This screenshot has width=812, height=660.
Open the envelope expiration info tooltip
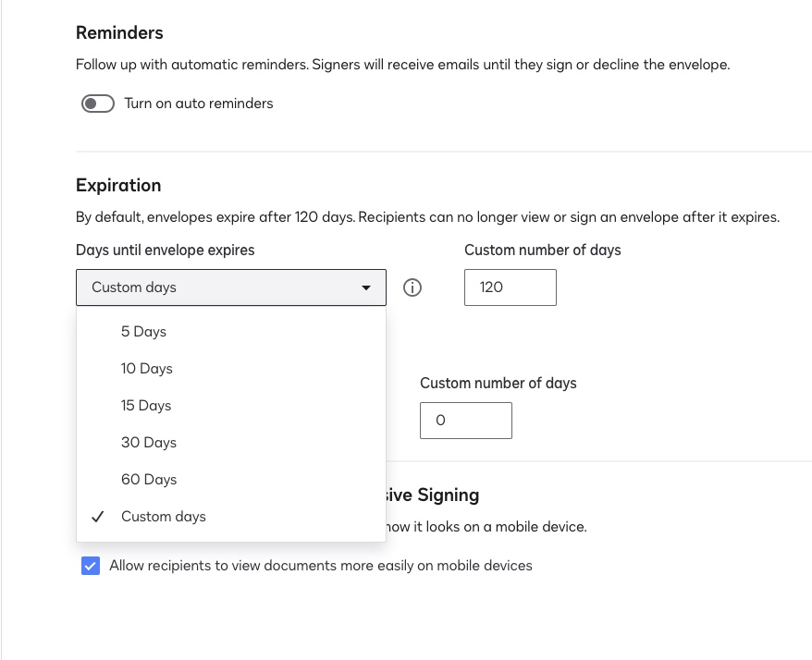(412, 287)
